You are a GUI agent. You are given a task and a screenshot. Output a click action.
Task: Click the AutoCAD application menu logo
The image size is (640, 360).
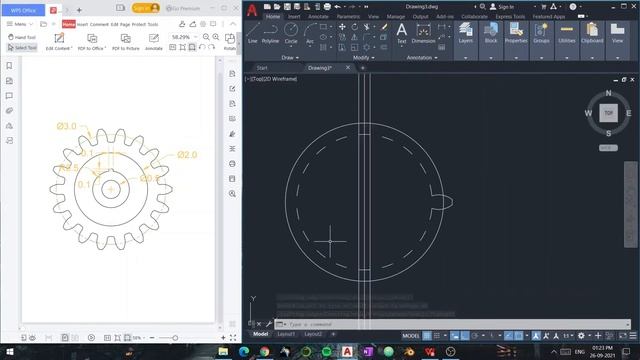252,10
